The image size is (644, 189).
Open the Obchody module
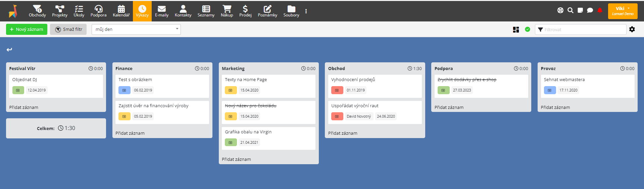coord(37,11)
